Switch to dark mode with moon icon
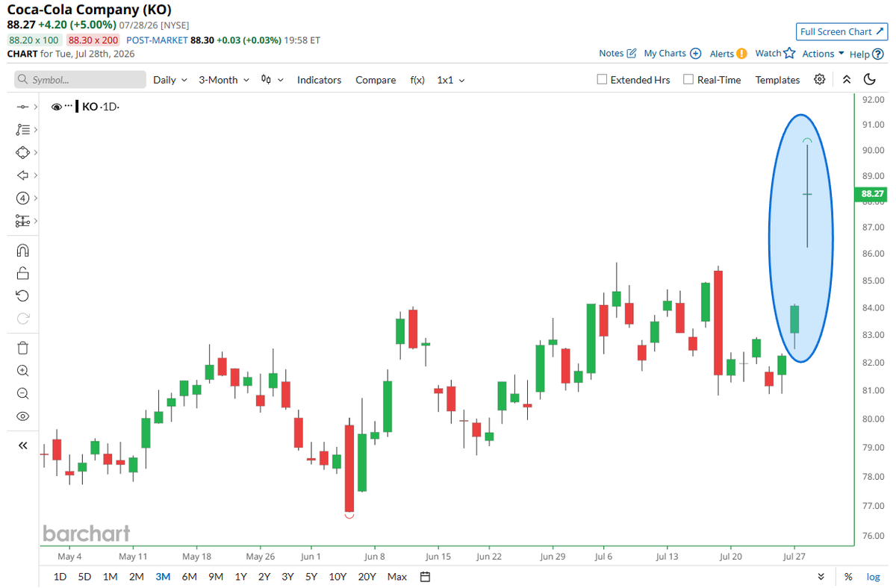Screen dimensions: 896x588 pyautogui.click(x=870, y=80)
